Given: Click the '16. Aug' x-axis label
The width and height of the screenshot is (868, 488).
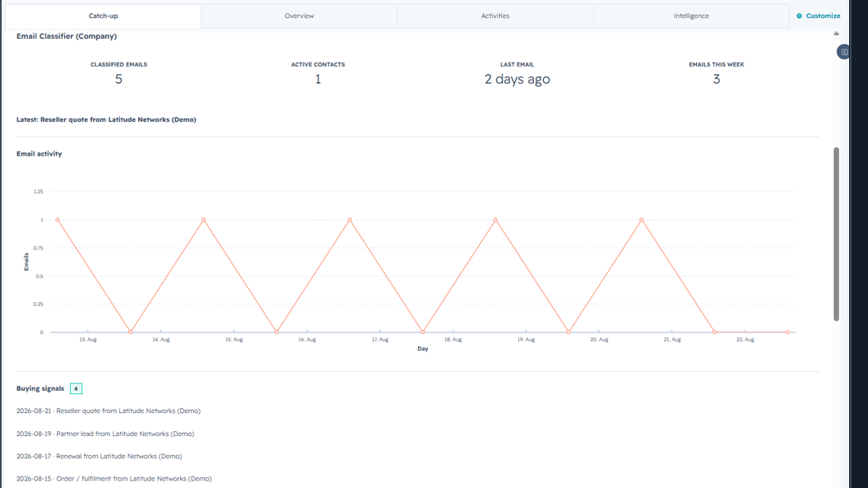Looking at the screenshot, I should [307, 340].
